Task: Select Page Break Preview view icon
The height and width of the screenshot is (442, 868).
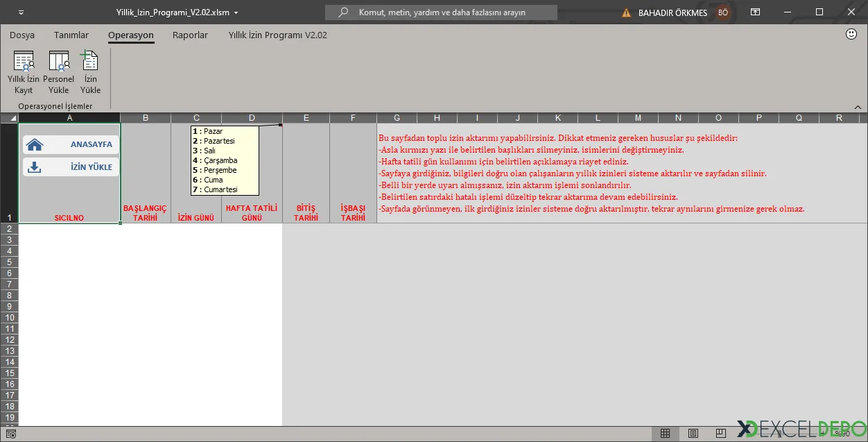Action: pos(722,434)
